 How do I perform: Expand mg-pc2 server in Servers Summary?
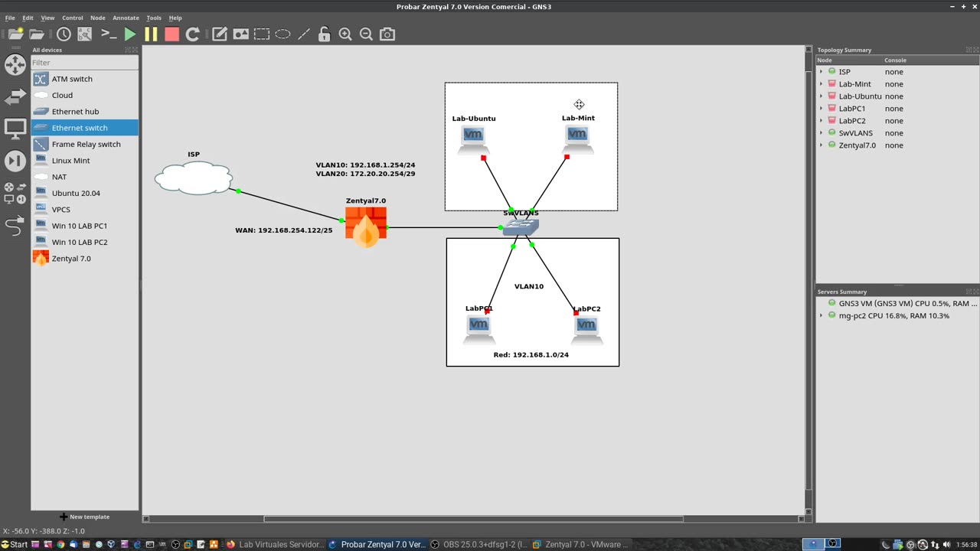click(821, 316)
